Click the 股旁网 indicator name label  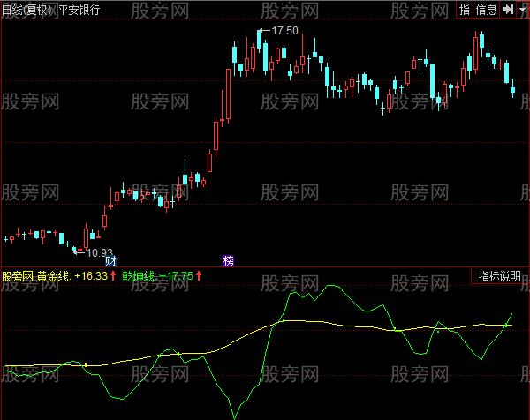click(18, 276)
